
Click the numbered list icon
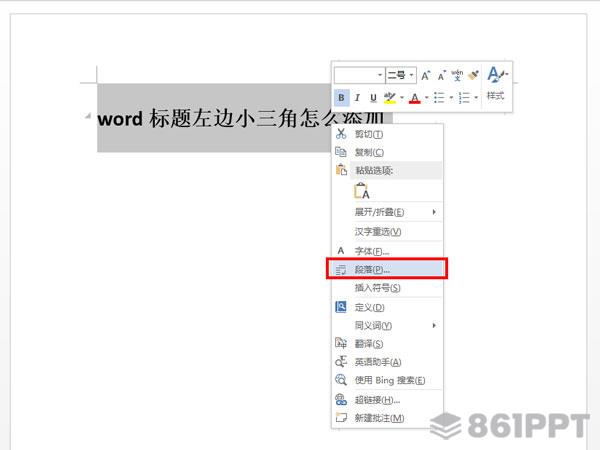click(x=464, y=97)
